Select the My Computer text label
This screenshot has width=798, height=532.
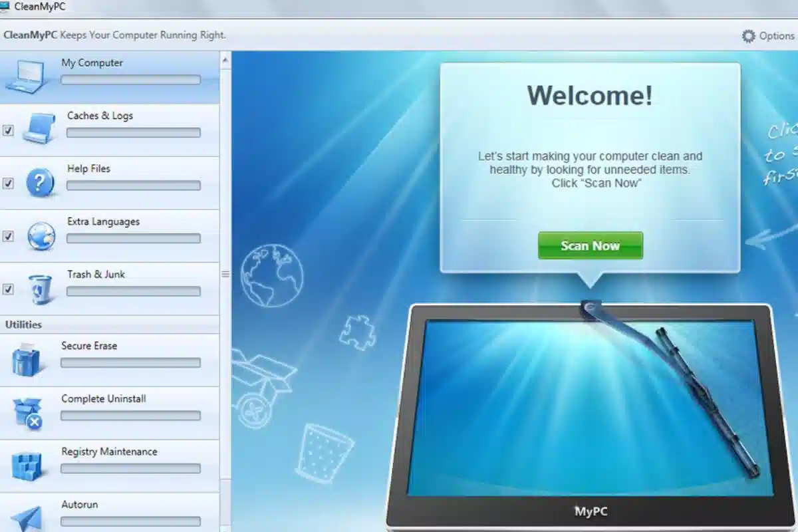pyautogui.click(x=92, y=63)
